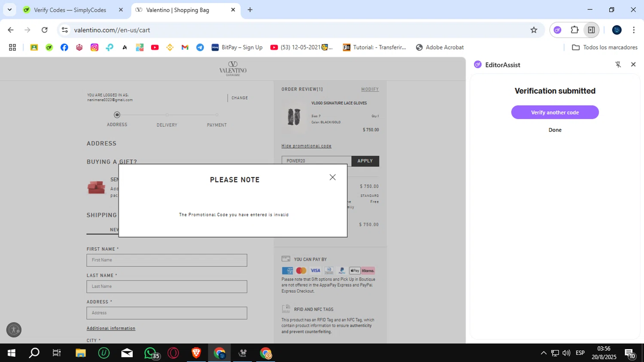Open the Telegram bookmark
This screenshot has width=644, height=362.
click(200, 47)
